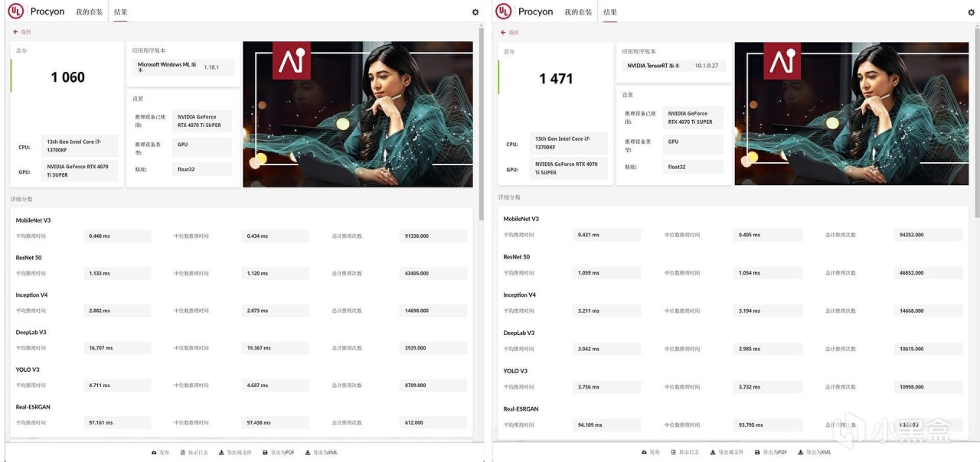The width and height of the screenshot is (980, 462).
Task: Open 我的套装 tab in right window
Action: click(578, 12)
